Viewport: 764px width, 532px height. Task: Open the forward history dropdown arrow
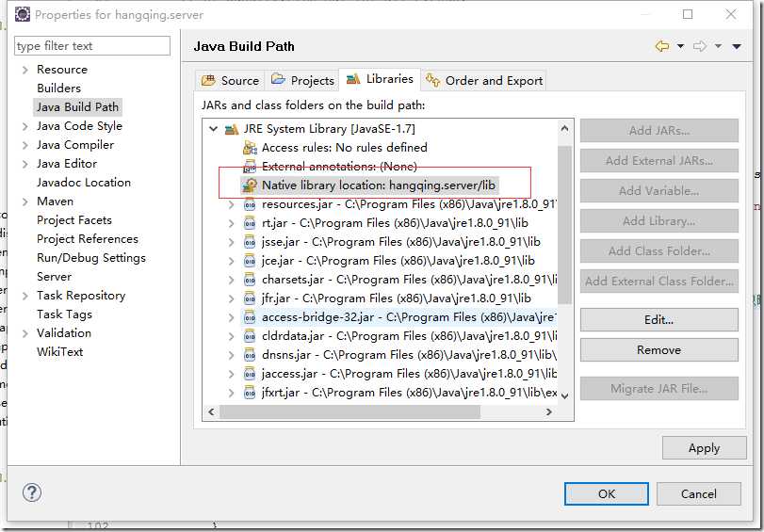[x=718, y=46]
